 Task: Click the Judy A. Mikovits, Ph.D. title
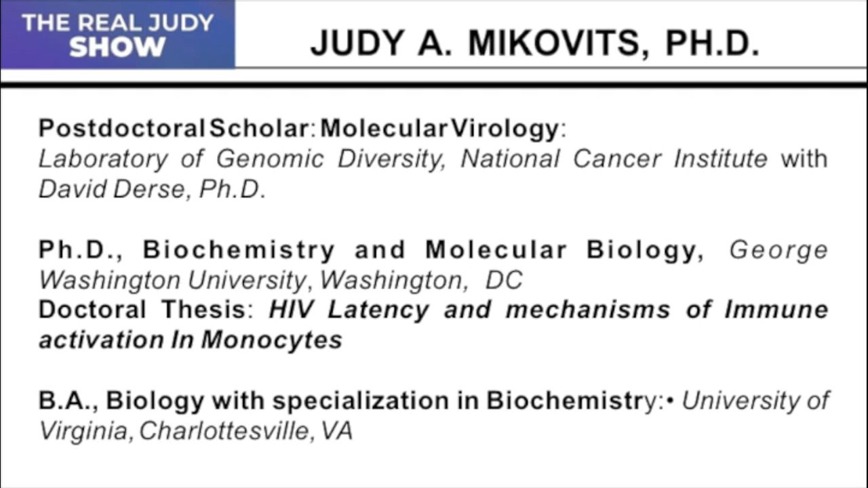coord(534,43)
